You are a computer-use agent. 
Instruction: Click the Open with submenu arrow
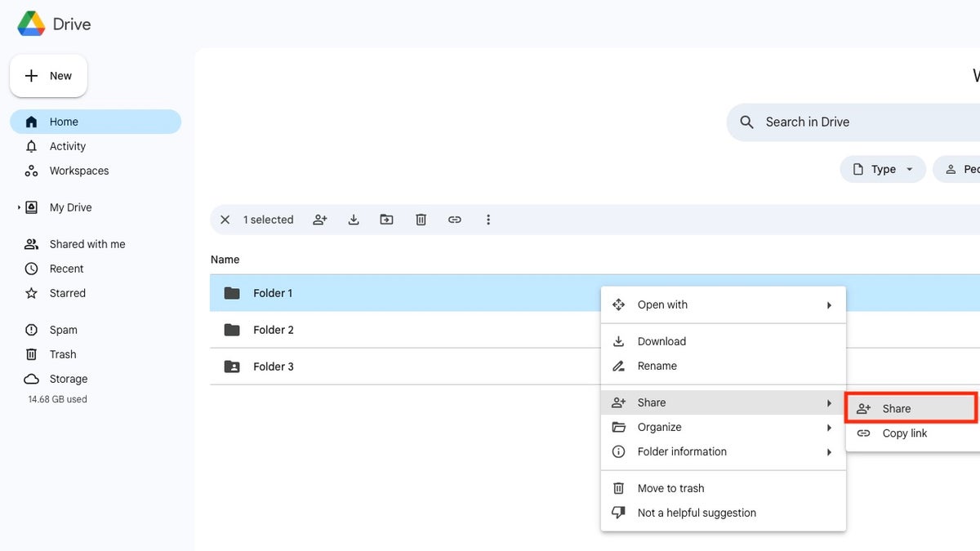pos(829,305)
